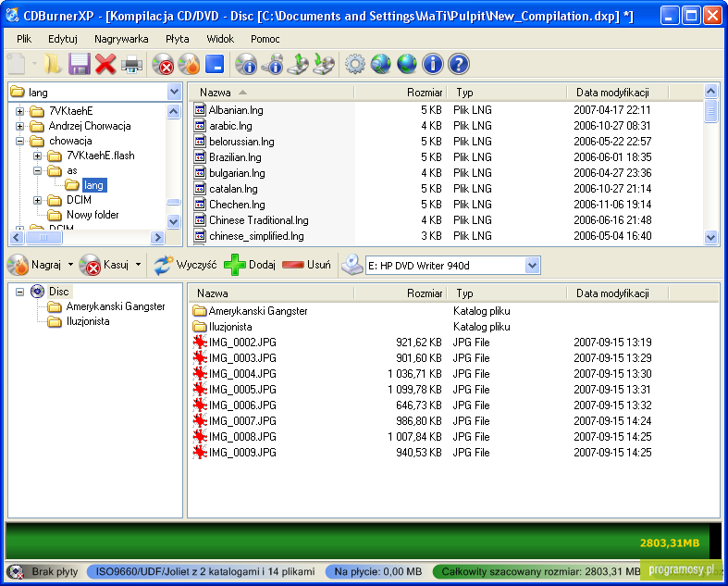The height and width of the screenshot is (586, 728).
Task: Open the Pomoc menu
Action: 265,39
